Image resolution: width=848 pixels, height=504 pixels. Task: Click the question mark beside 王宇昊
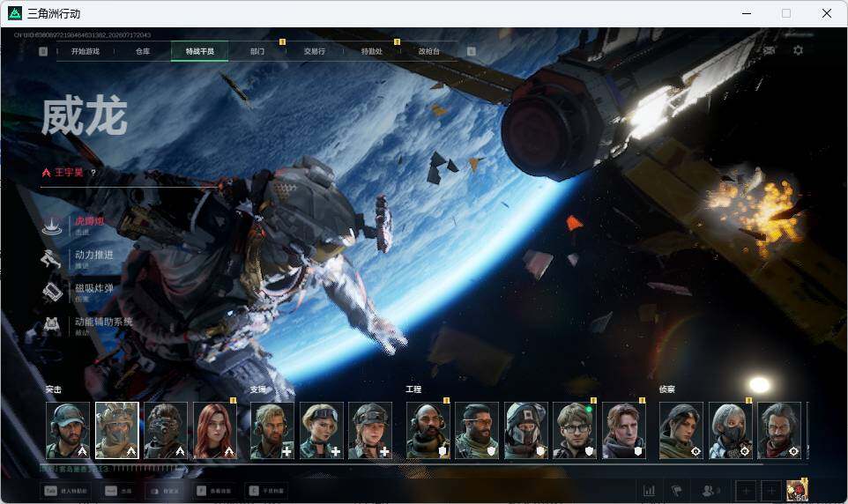coord(93,173)
